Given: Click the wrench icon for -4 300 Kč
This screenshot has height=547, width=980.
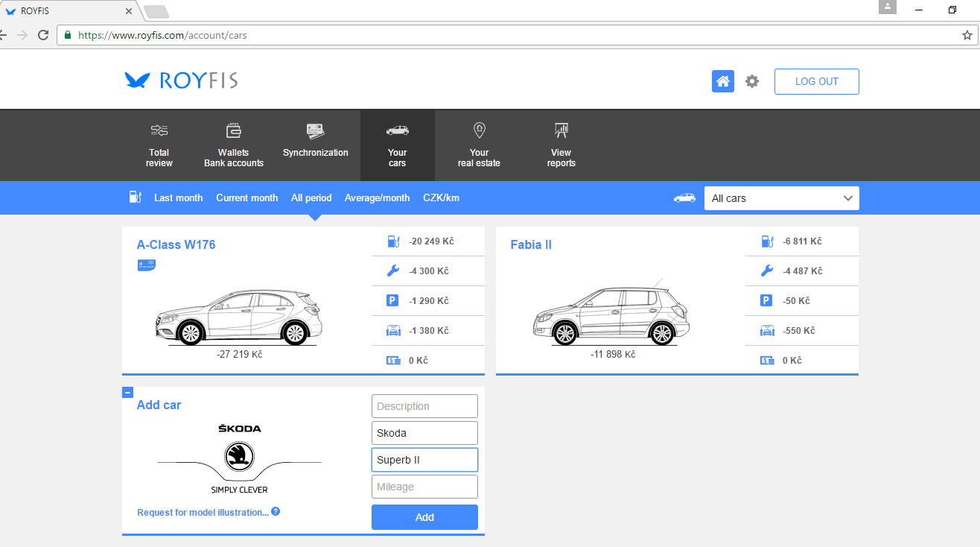Looking at the screenshot, I should coord(393,271).
